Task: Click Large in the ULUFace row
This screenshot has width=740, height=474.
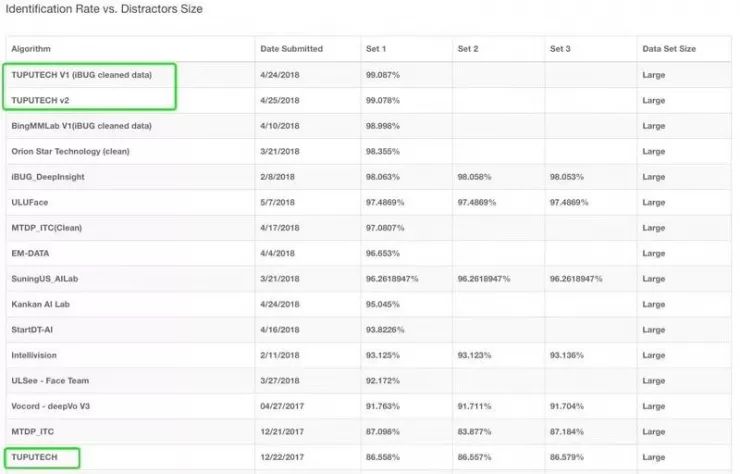Action: tap(654, 202)
